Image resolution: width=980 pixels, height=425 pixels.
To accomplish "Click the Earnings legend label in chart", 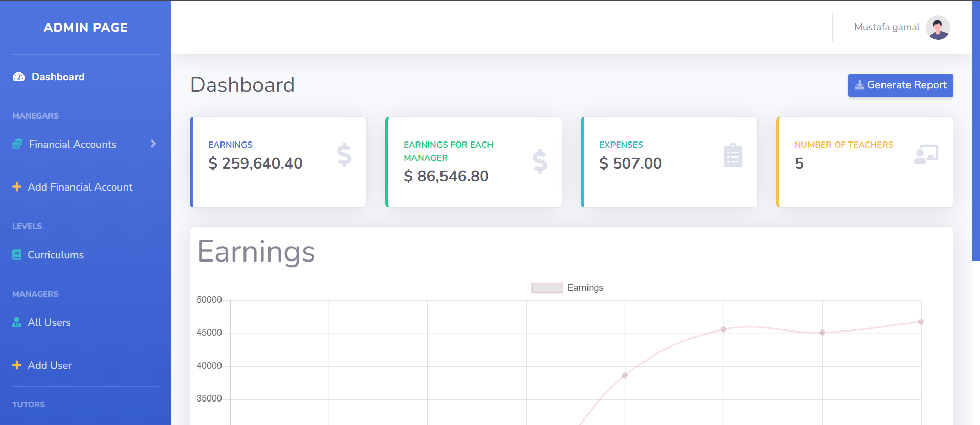I will click(585, 288).
